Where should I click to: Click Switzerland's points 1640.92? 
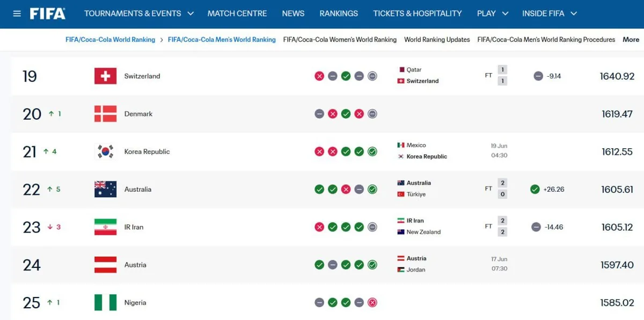click(x=617, y=76)
